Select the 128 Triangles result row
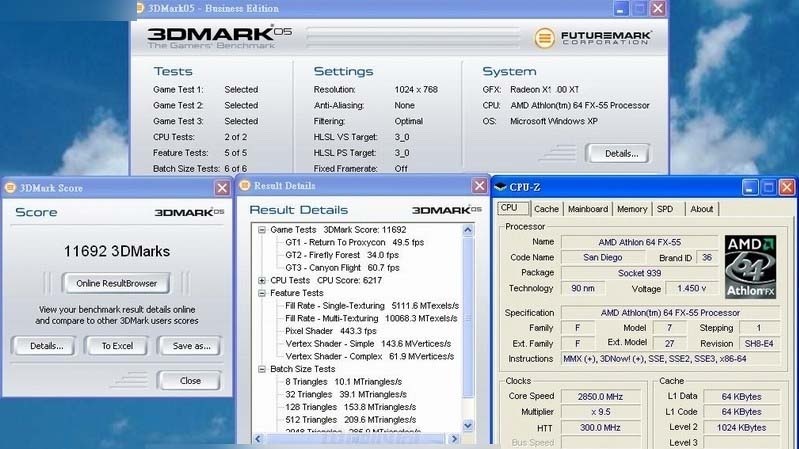This screenshot has width=799, height=449. [x=351, y=407]
